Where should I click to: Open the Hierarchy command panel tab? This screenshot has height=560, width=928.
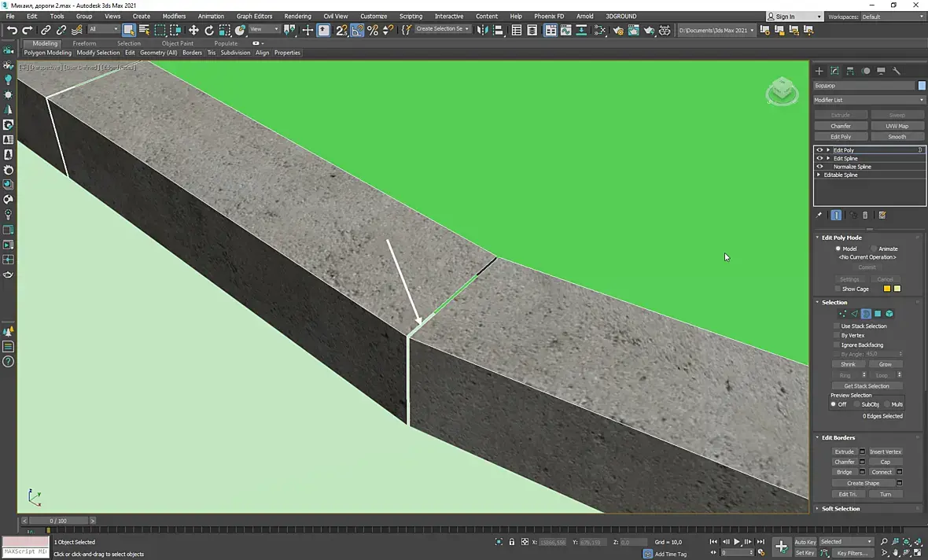coord(850,71)
